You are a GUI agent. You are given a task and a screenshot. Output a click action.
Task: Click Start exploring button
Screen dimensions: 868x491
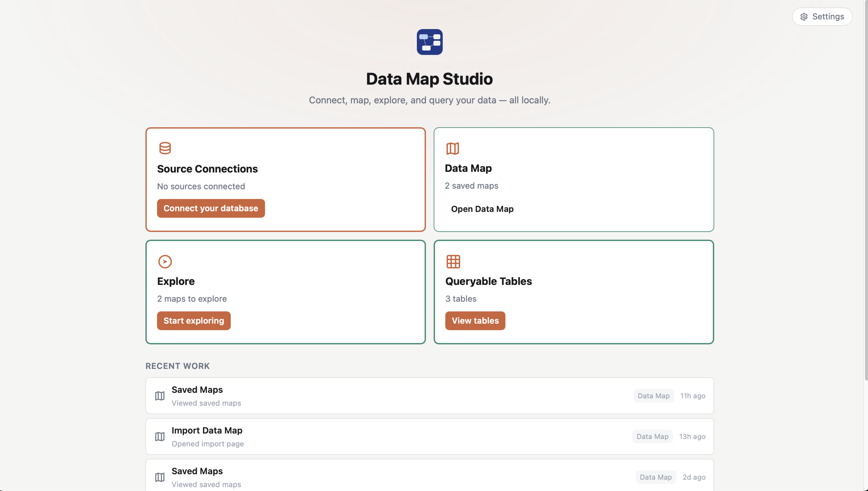click(x=194, y=321)
